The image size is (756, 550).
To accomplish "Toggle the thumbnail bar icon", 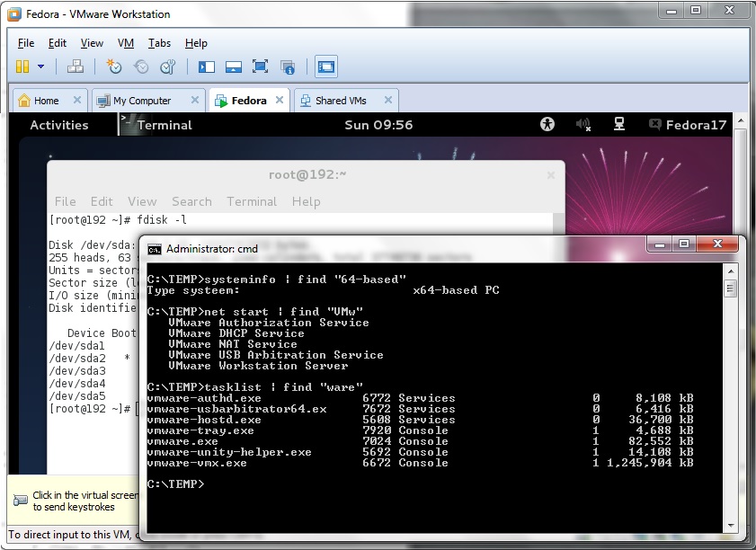I will click(233, 67).
